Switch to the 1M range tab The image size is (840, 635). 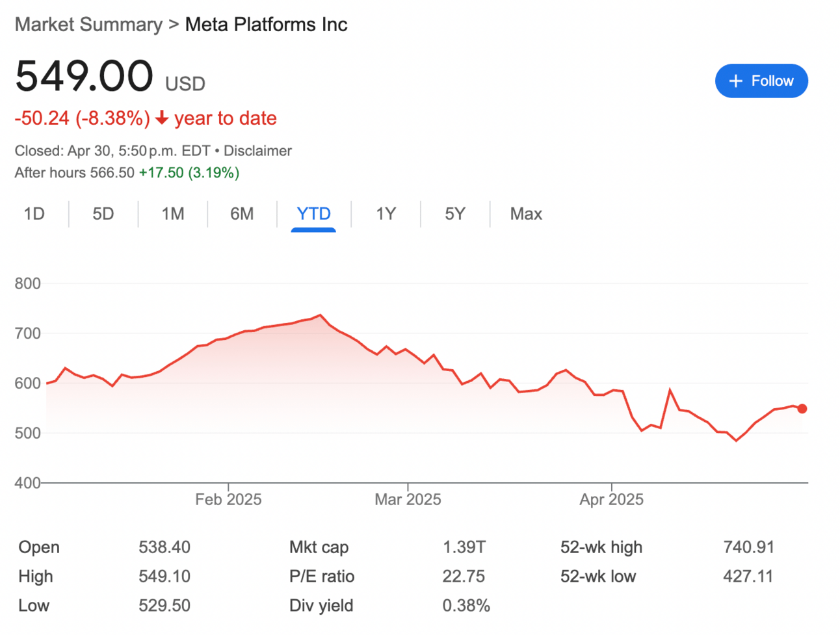coord(173,214)
